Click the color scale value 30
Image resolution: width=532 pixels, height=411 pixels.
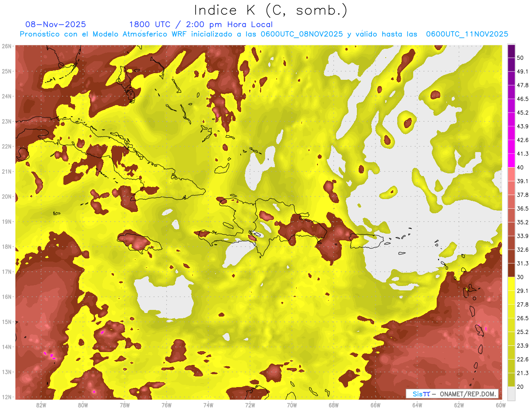pyautogui.click(x=521, y=277)
